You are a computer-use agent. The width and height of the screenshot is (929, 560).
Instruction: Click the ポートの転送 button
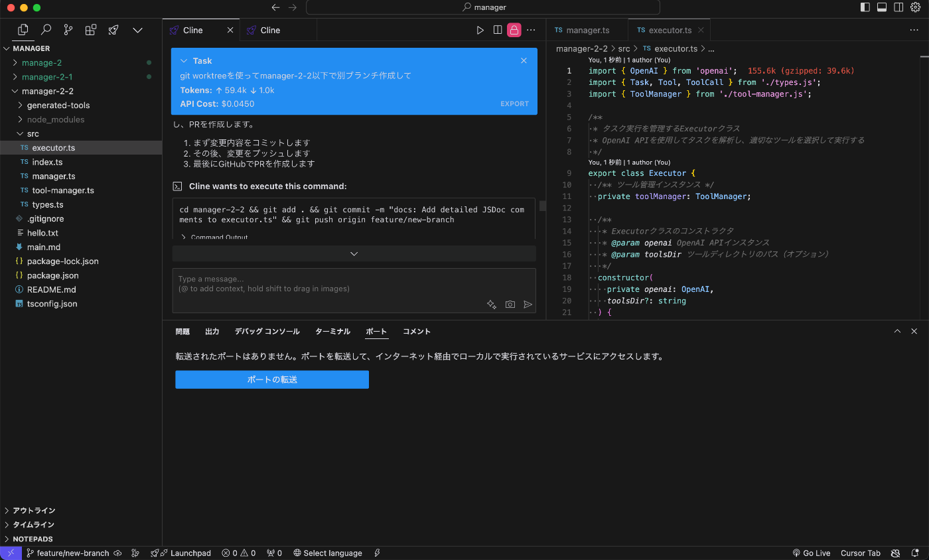pos(271,380)
